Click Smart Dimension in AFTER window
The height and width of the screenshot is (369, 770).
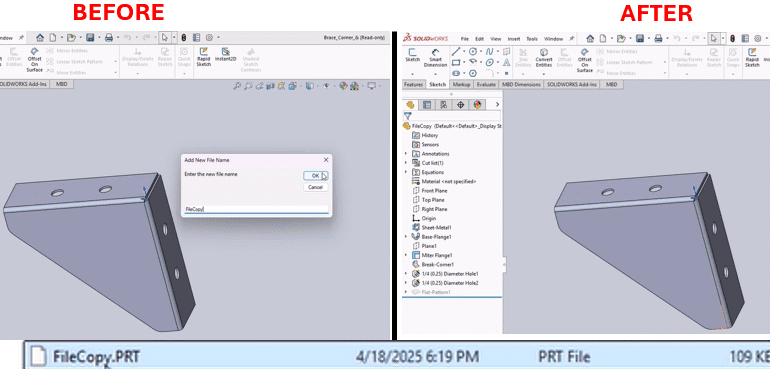[436, 57]
